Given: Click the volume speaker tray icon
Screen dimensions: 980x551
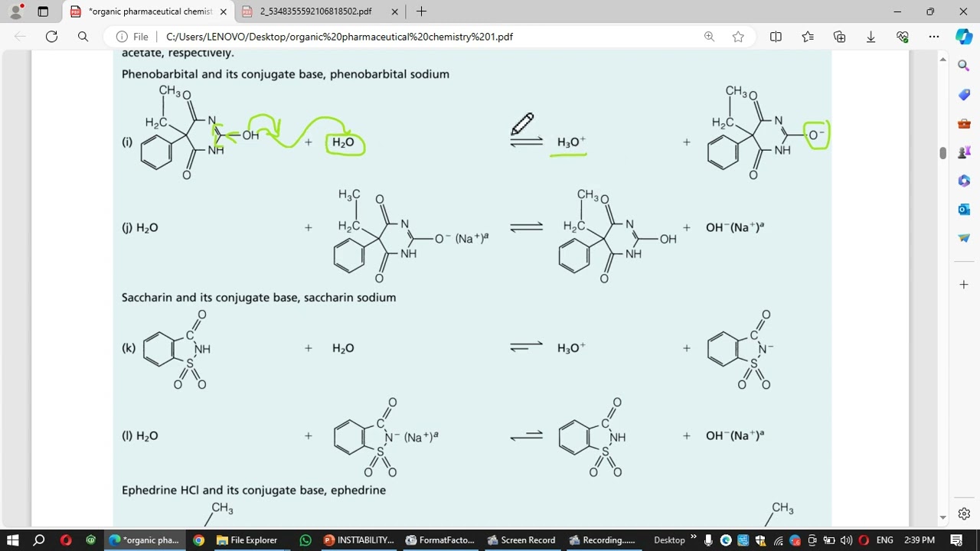Looking at the screenshot, I should point(846,540).
